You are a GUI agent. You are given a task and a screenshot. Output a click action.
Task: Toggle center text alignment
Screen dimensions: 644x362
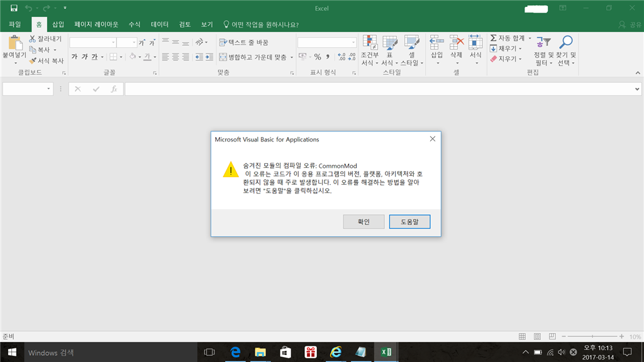(175, 57)
